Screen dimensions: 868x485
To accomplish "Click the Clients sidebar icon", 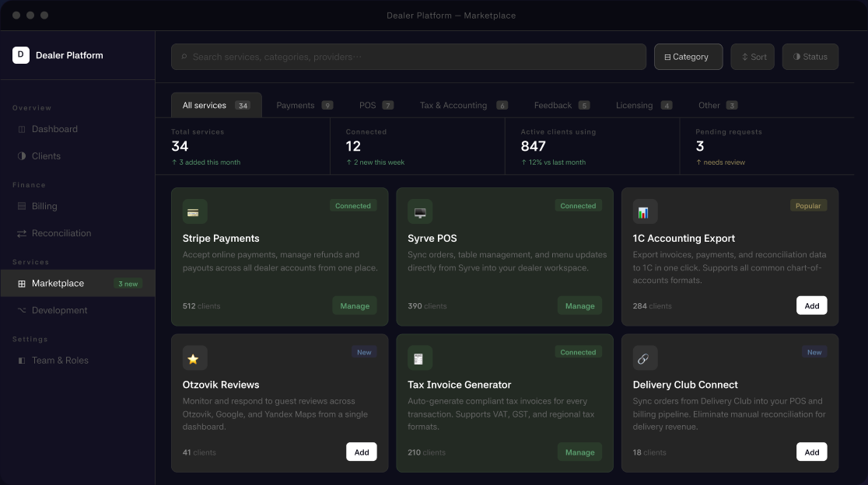I will [x=22, y=156].
